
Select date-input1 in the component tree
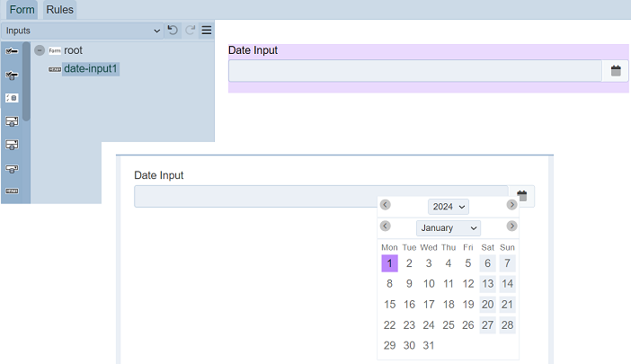(x=90, y=68)
